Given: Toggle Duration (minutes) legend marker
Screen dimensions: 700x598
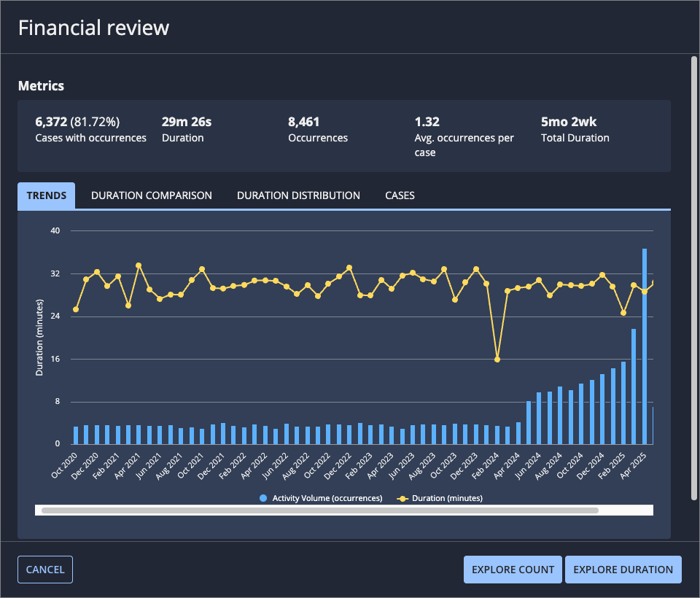Looking at the screenshot, I should pyautogui.click(x=402, y=498).
